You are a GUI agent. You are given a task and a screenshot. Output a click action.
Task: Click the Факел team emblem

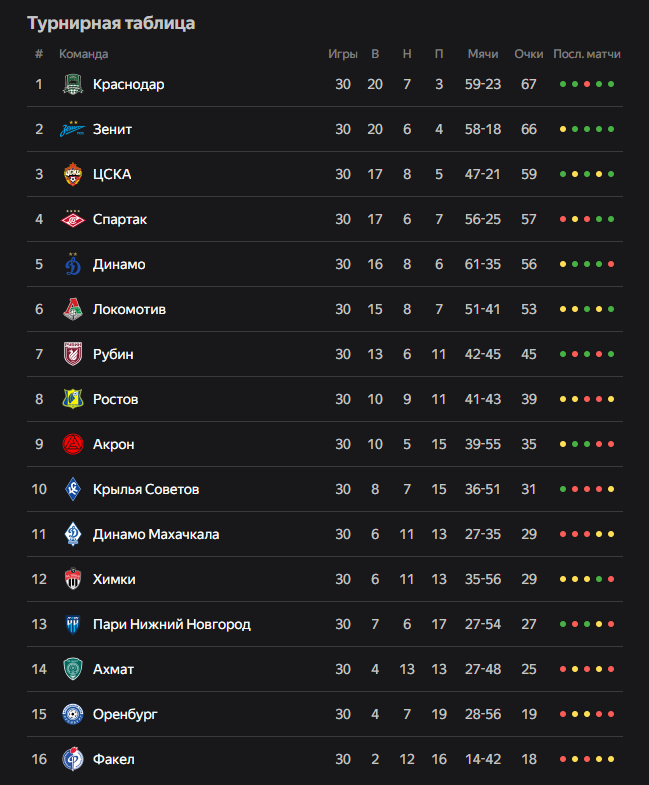coord(73,759)
